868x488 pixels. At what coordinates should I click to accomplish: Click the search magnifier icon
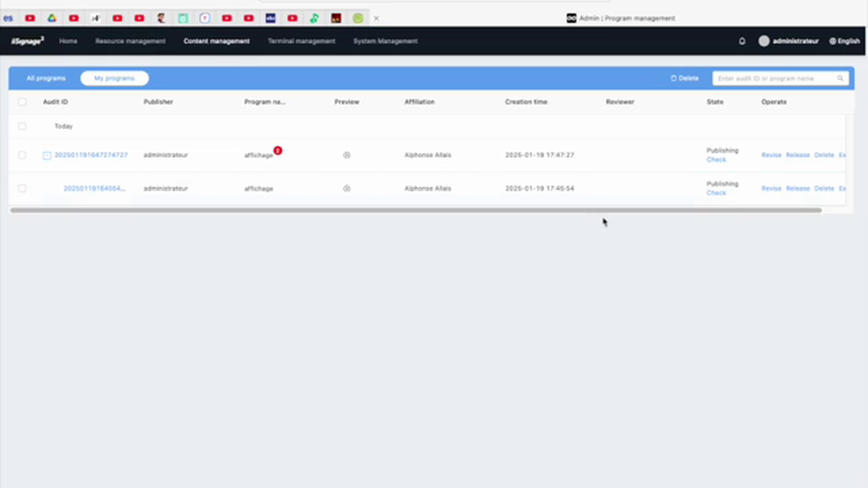(x=840, y=79)
